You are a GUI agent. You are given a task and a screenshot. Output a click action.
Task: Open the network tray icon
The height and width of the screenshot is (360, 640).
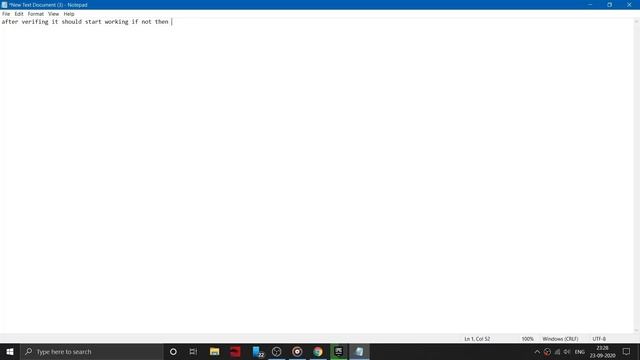(557, 352)
